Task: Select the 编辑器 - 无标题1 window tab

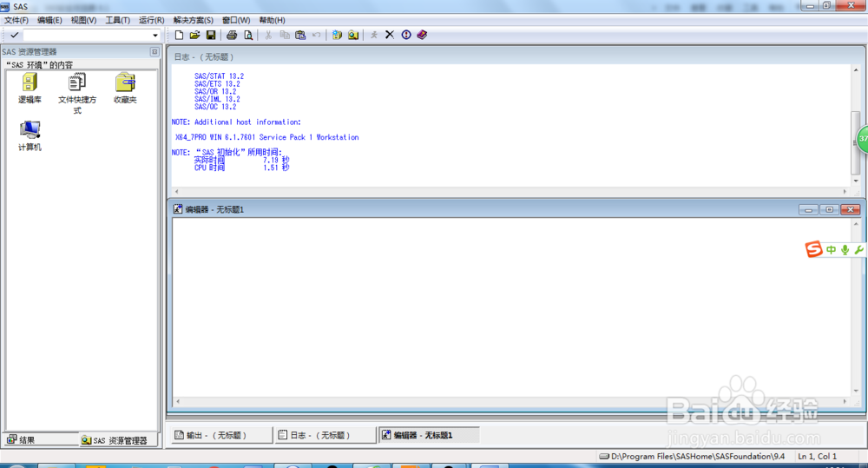Action: 429,435
